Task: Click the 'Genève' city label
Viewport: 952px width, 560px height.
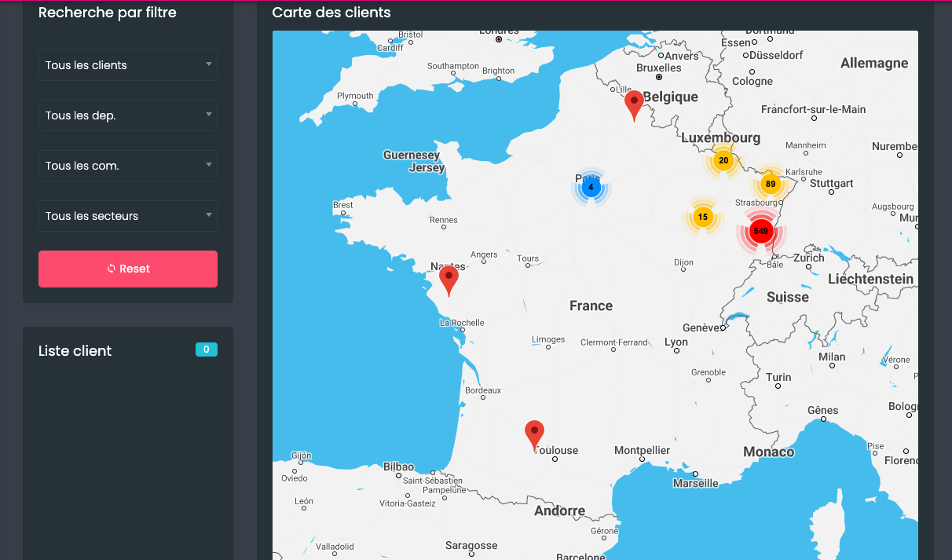Action: pos(701,328)
